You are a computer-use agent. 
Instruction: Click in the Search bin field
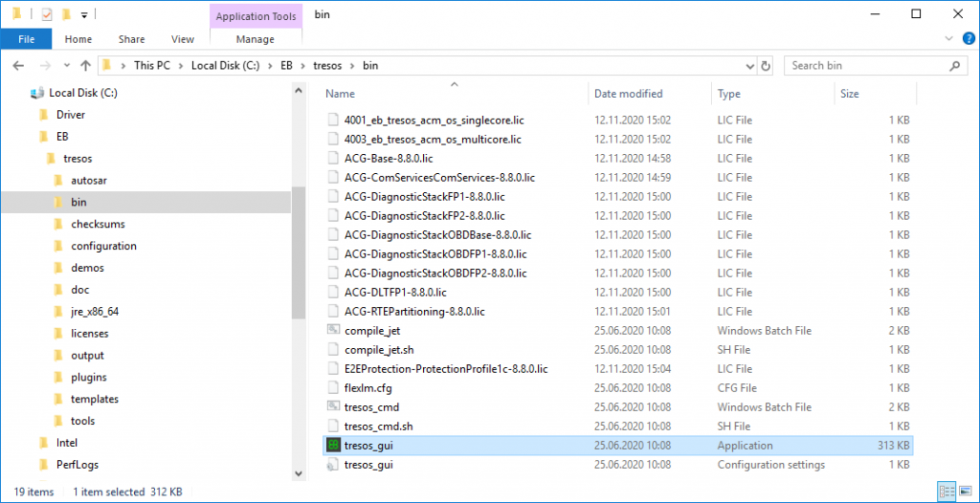point(866,66)
